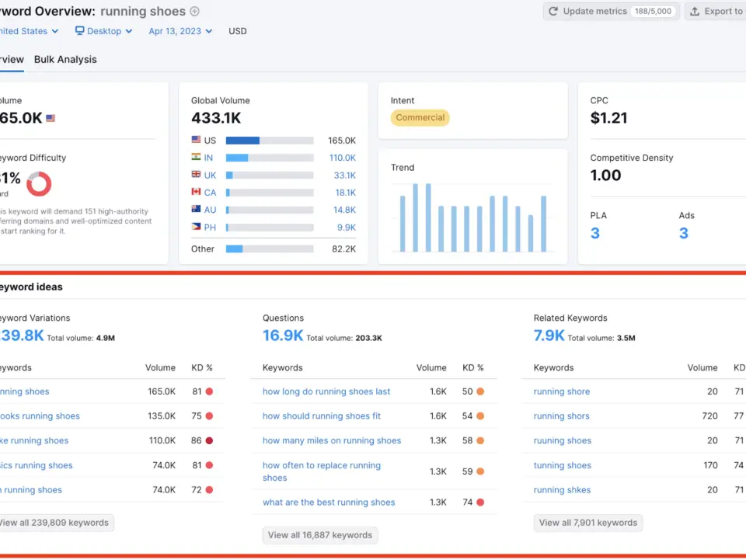Open Keyword Variations 239.8K total link
This screenshot has width=746, height=560.
[x=22, y=335]
